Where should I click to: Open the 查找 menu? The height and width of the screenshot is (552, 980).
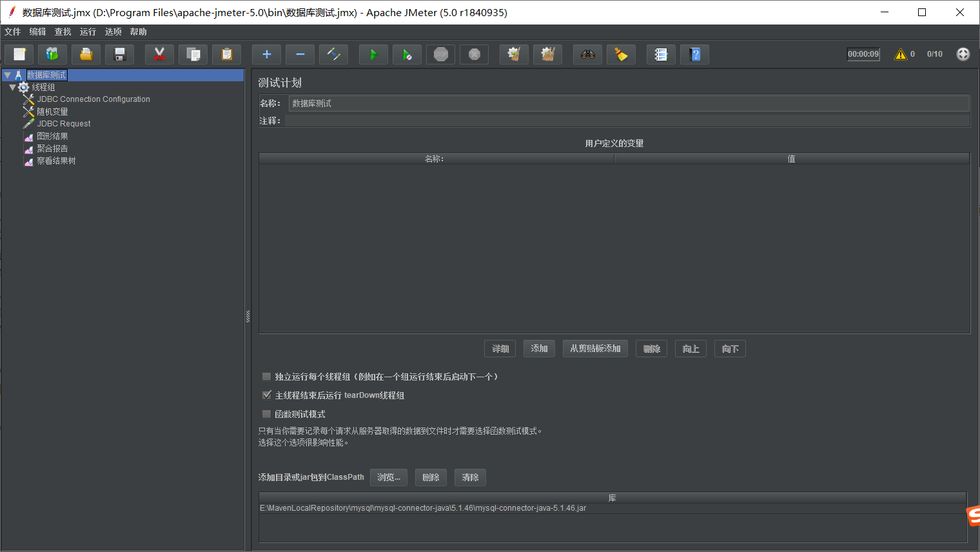[x=63, y=32]
